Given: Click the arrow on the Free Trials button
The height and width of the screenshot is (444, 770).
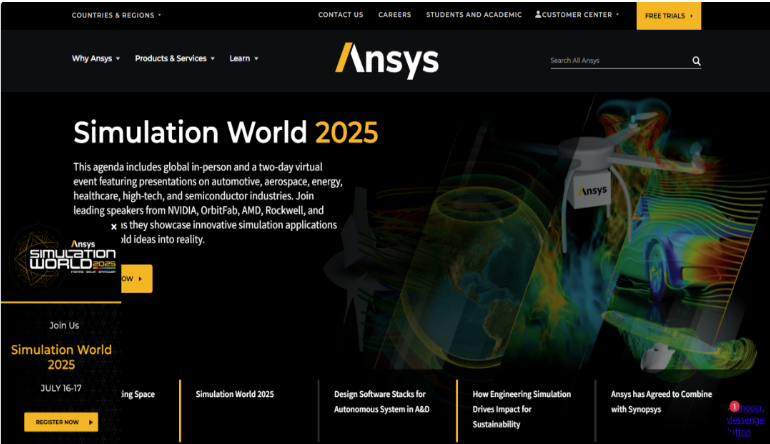Looking at the screenshot, I should (x=691, y=16).
